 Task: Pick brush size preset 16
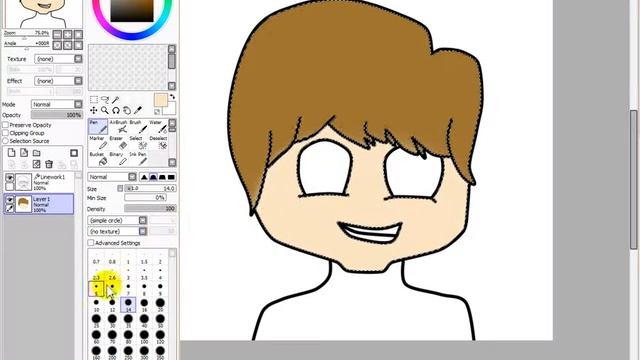click(144, 306)
